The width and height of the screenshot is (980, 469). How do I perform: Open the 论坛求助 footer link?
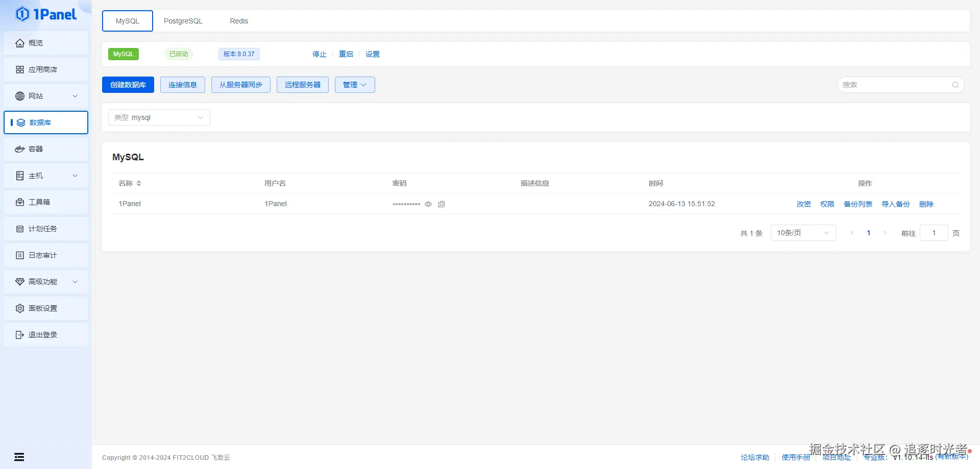coord(755,457)
